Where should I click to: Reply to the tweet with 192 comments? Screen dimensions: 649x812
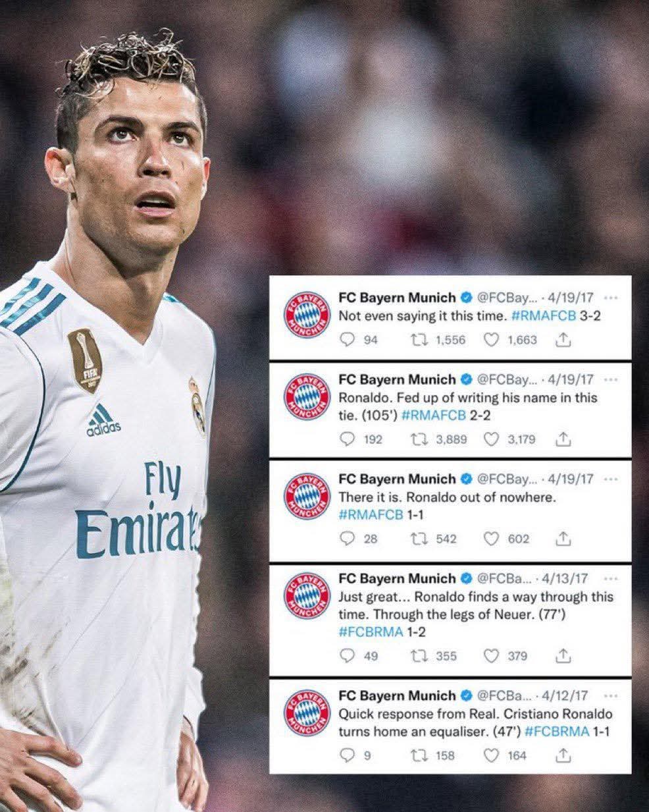point(347,439)
